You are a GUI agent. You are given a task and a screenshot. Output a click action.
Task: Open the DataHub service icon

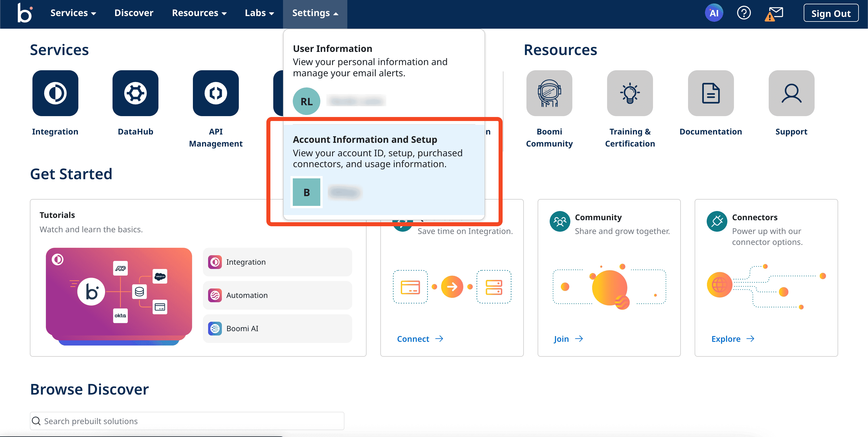135,93
